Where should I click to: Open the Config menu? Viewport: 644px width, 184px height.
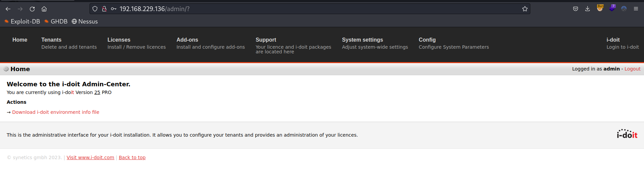pyautogui.click(x=453, y=43)
